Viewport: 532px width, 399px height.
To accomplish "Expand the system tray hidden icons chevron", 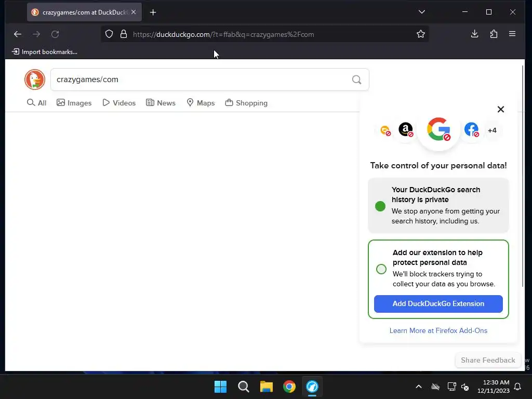I will [419, 387].
